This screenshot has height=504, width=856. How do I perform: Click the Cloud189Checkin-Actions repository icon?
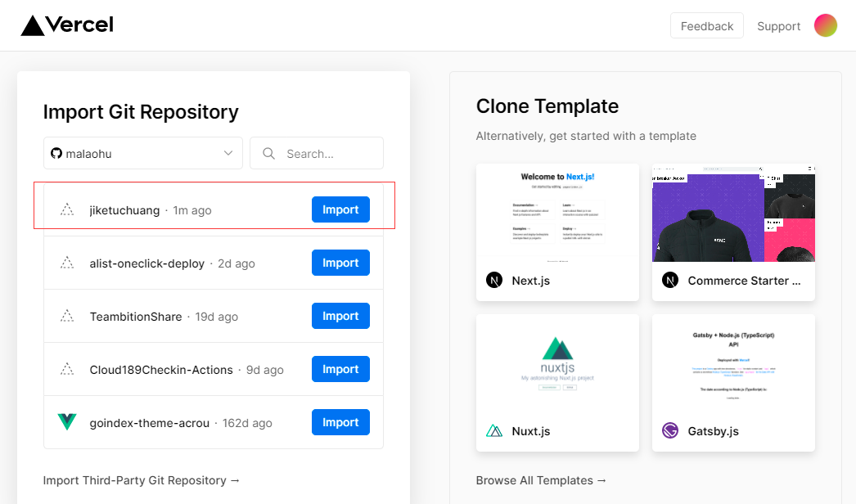[67, 369]
